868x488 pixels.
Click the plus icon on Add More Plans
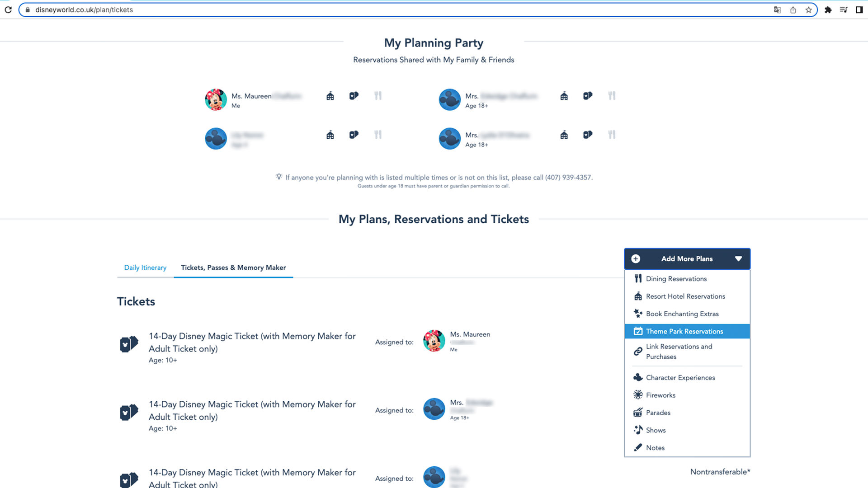pos(636,259)
